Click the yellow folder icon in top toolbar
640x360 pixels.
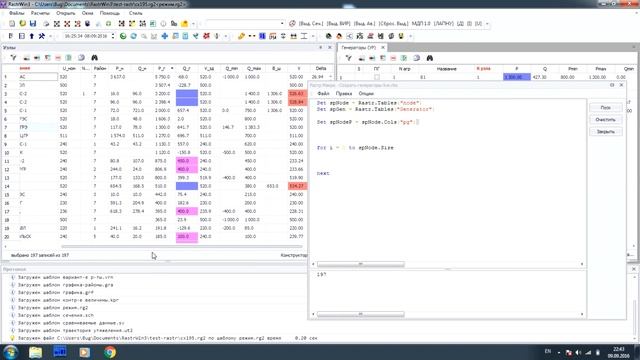tap(184, 24)
